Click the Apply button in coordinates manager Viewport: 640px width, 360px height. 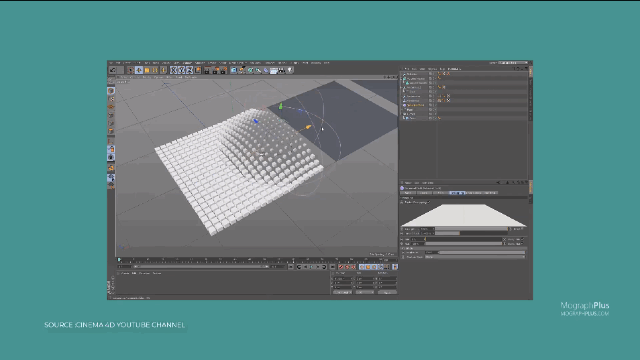387,292
